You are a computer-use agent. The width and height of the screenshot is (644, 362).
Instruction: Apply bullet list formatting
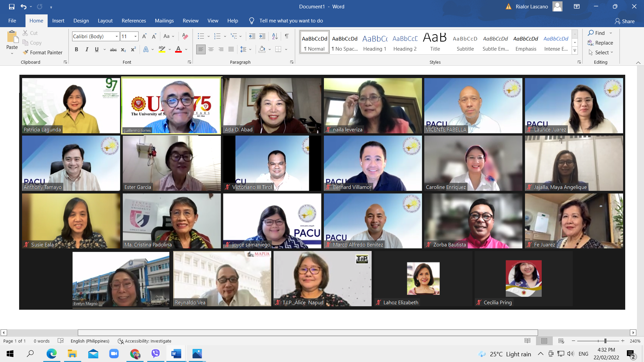tap(201, 36)
